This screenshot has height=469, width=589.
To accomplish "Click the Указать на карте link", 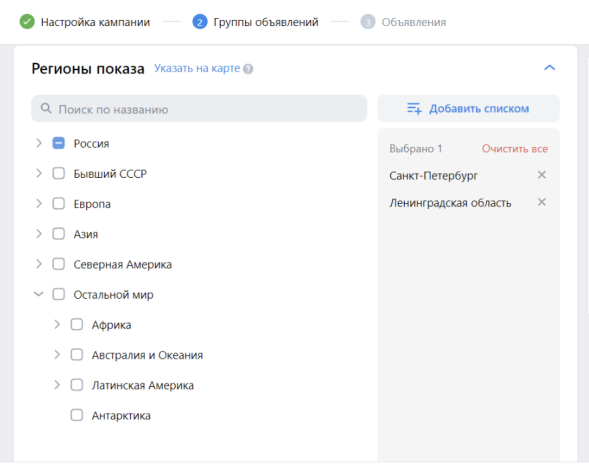I will (197, 68).
